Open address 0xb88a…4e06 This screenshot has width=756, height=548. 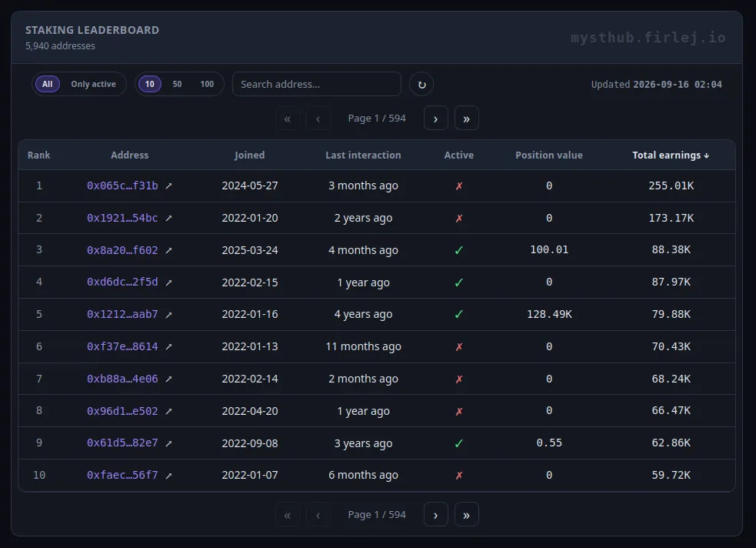point(122,379)
